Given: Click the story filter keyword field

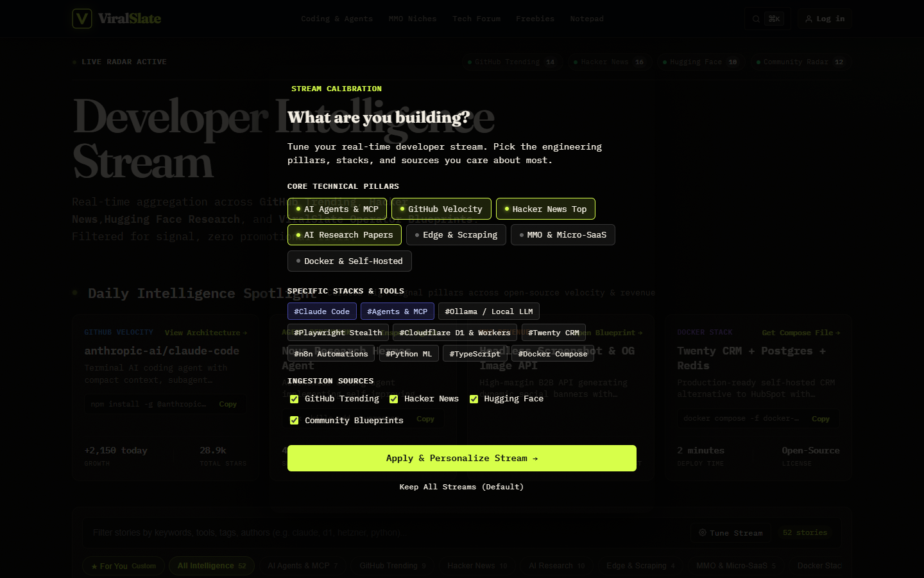Looking at the screenshot, I should pyautogui.click(x=385, y=532).
